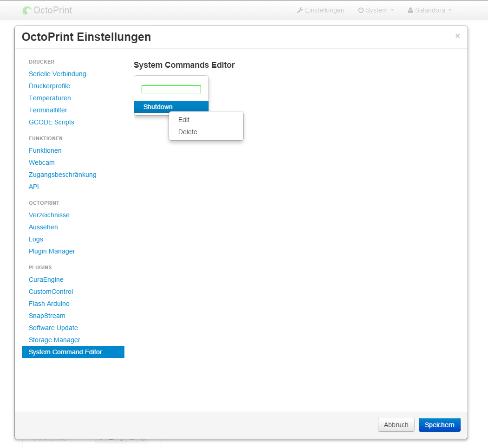Click the wrench icon beside Einstellungen

[x=300, y=10]
